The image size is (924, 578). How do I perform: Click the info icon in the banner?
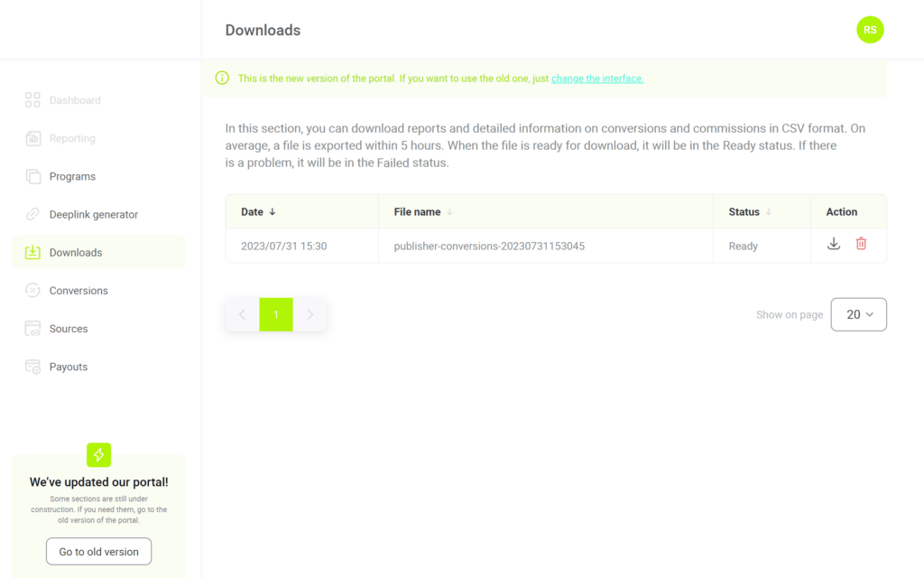coord(221,79)
